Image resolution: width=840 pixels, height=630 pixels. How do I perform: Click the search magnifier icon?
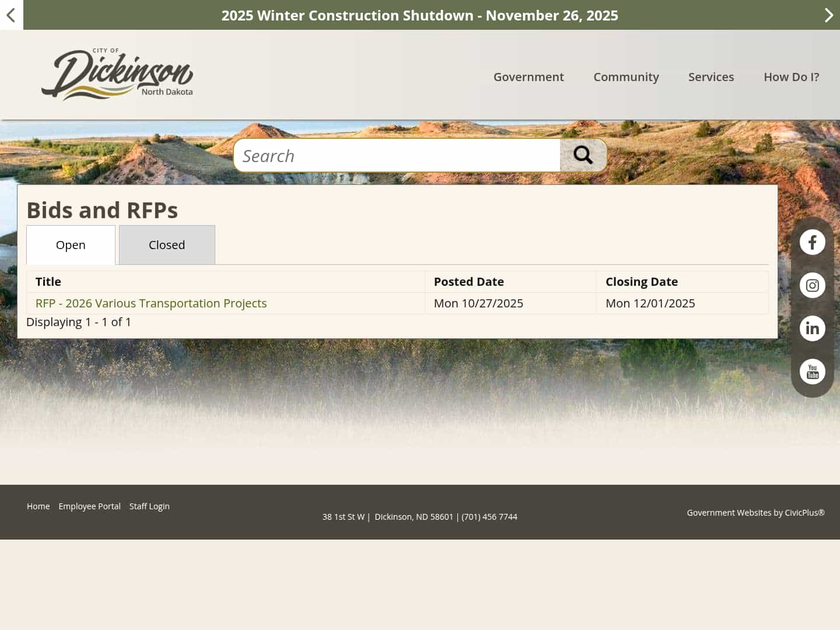583,155
